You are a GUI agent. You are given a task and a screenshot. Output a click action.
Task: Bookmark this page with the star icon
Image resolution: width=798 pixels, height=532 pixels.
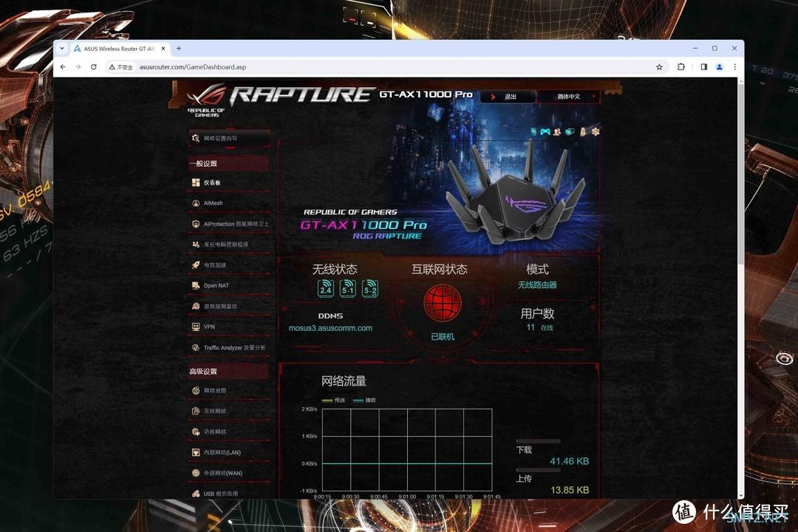(660, 66)
